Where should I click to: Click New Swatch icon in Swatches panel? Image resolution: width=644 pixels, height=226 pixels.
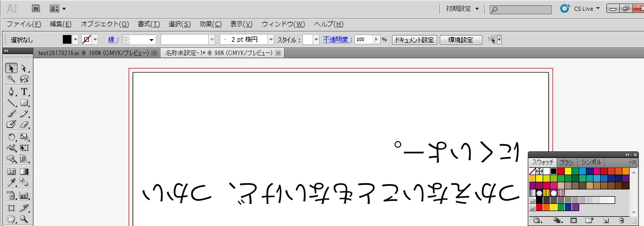(x=606, y=221)
